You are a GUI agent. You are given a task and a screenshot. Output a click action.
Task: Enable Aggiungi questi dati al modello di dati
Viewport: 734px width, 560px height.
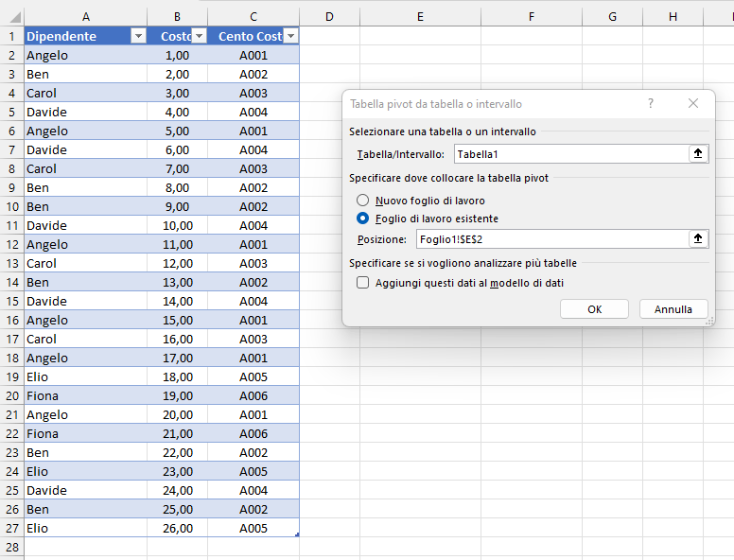pyautogui.click(x=363, y=283)
